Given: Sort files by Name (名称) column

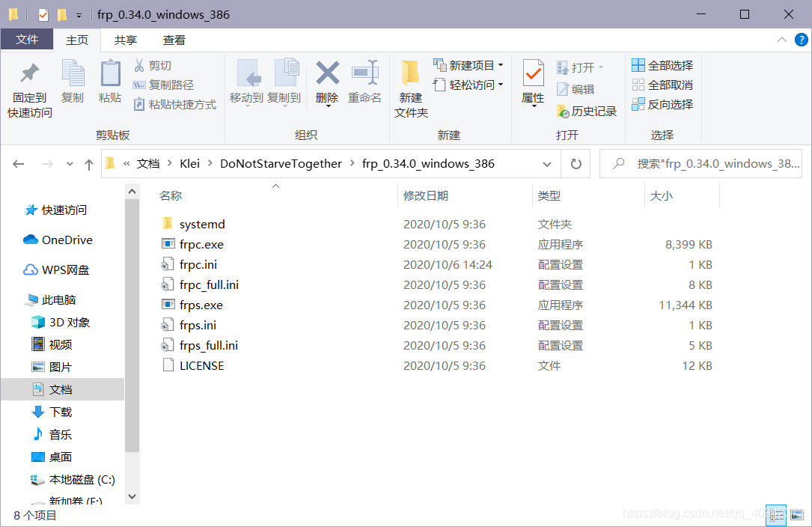Looking at the screenshot, I should [x=171, y=196].
